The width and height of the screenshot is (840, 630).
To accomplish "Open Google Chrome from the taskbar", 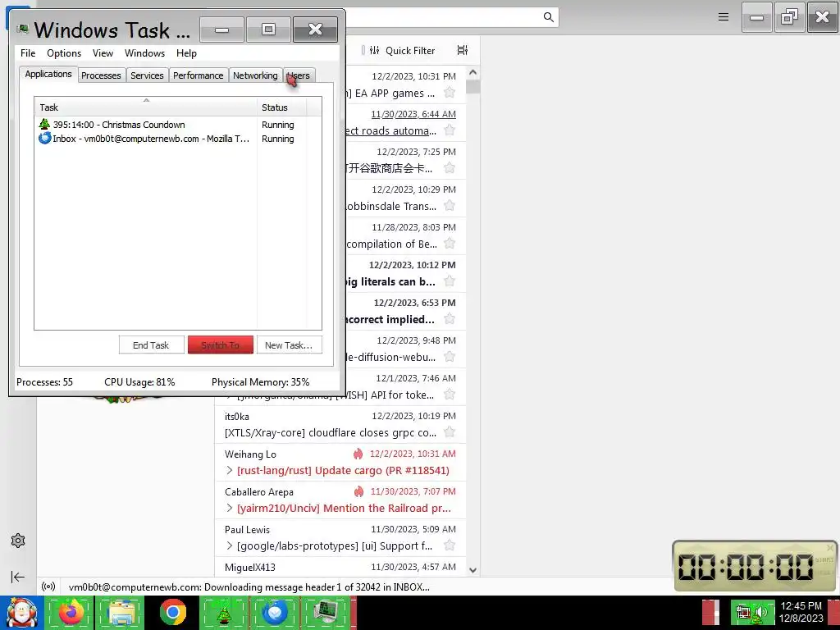I will click(172, 612).
